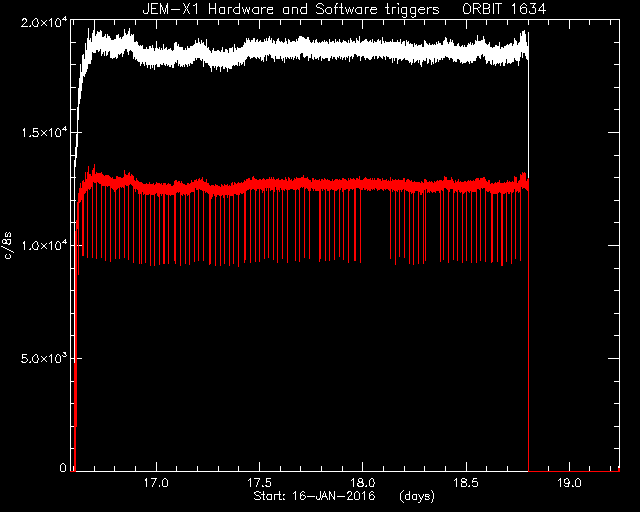Click the c/8s y-axis label
This screenshot has width=640, height=512.
(x=7, y=245)
